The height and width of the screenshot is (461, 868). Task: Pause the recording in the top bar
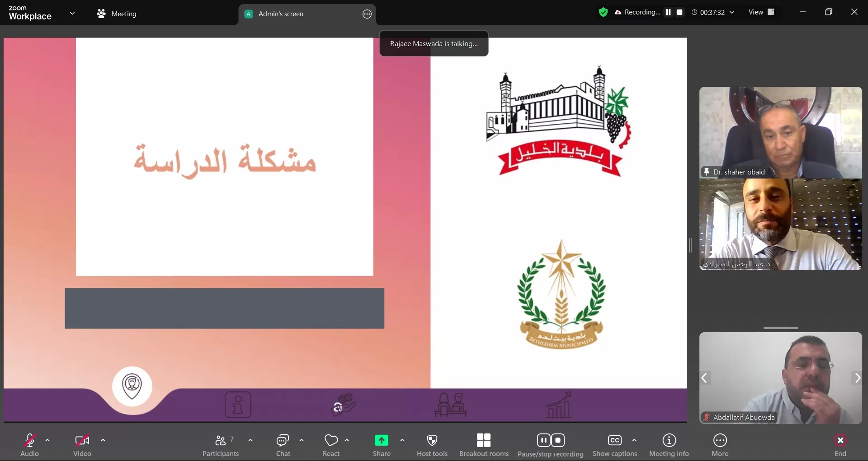click(x=668, y=12)
